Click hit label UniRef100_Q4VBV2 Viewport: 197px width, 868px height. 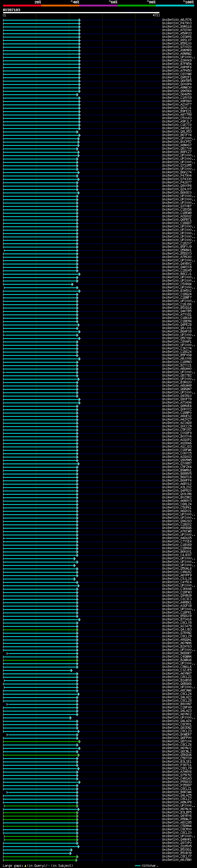coord(177,264)
